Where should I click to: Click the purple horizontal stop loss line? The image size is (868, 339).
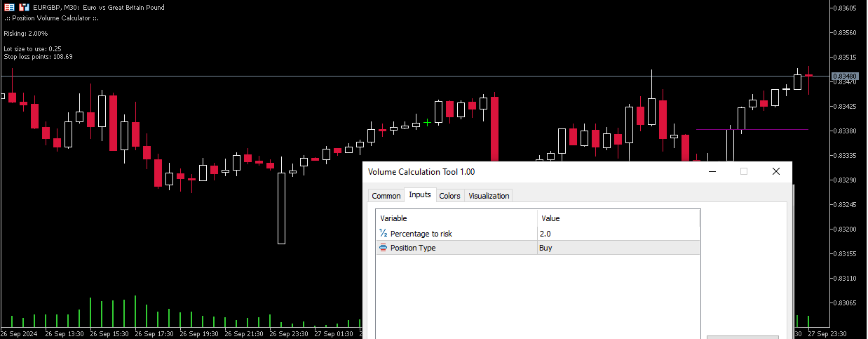[x=752, y=129]
